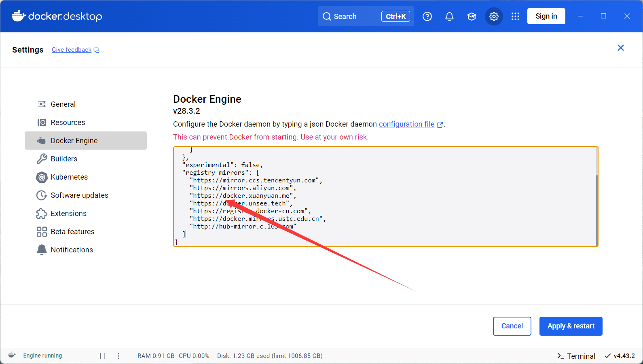Click the v4.43.2 version label
Image resolution: width=643 pixels, height=364 pixels.
624,356
